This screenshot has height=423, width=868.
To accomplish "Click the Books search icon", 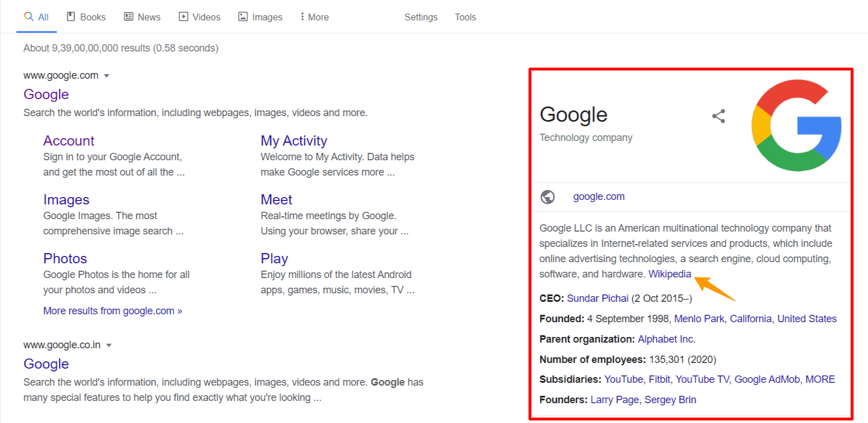I will point(70,16).
